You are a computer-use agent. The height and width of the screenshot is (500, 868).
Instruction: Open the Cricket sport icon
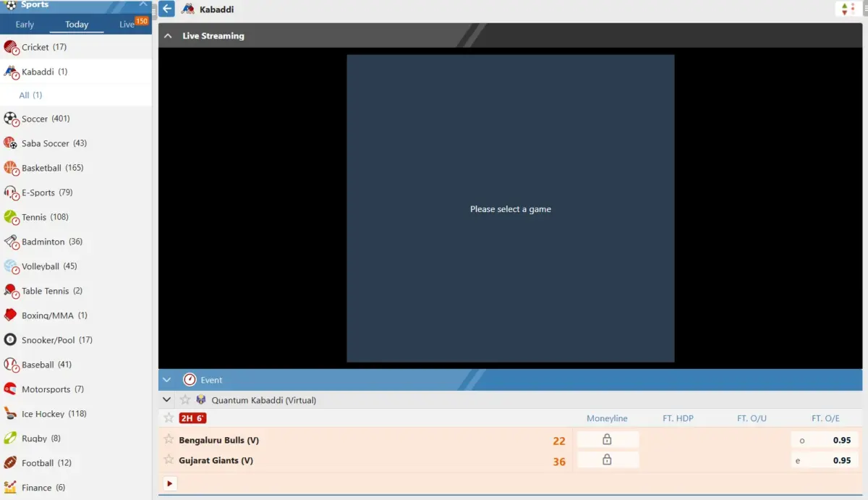click(x=11, y=48)
